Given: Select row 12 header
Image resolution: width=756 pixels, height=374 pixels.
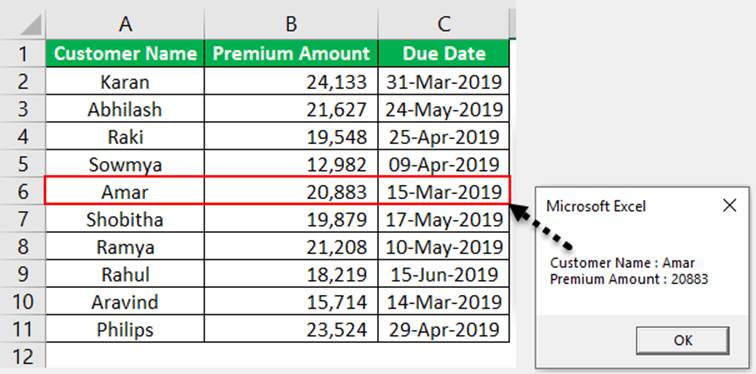Looking at the screenshot, I should (x=22, y=357).
